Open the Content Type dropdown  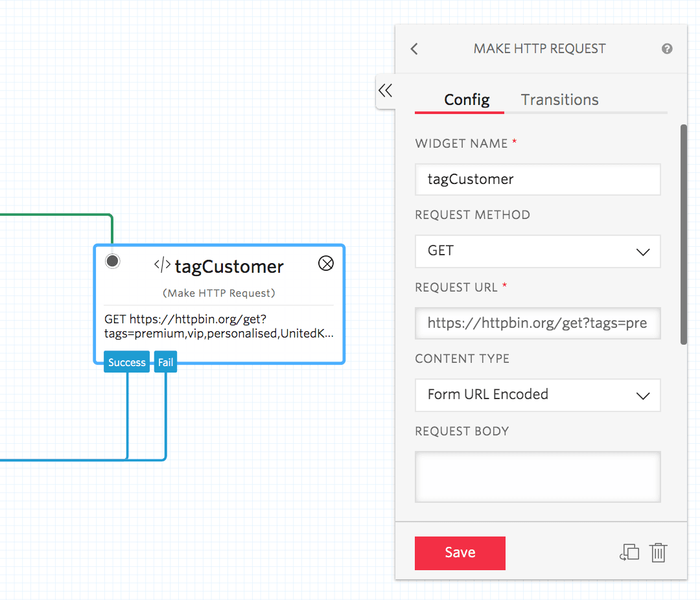pyautogui.click(x=537, y=395)
